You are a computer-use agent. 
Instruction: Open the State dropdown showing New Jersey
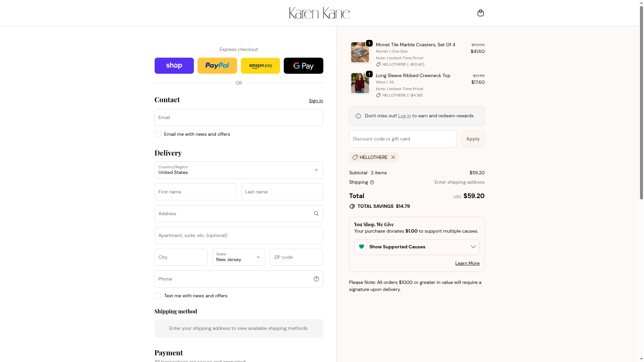238,257
